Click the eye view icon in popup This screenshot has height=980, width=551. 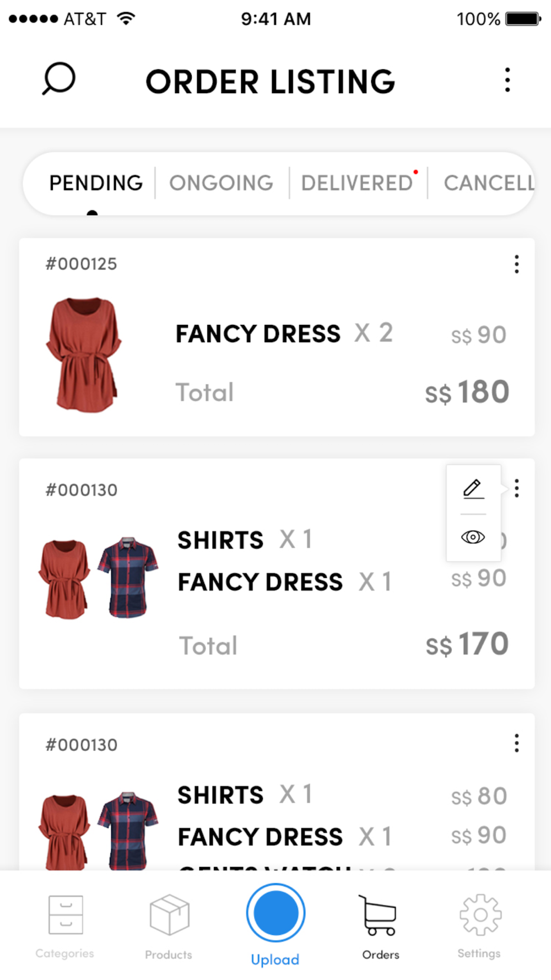pos(473,537)
